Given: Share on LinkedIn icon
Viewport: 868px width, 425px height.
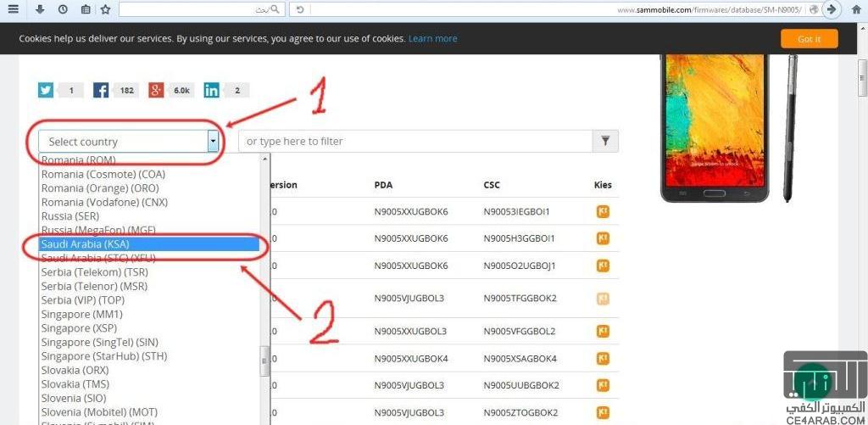Looking at the screenshot, I should (x=211, y=90).
